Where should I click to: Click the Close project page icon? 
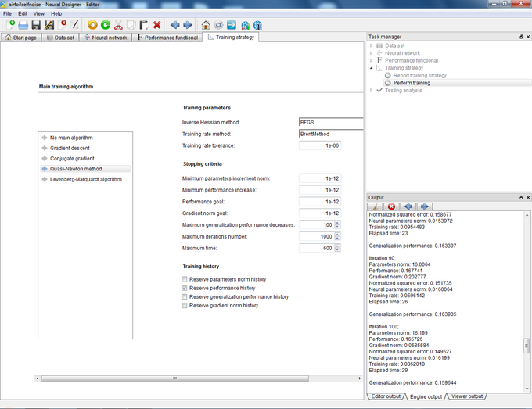point(62,25)
